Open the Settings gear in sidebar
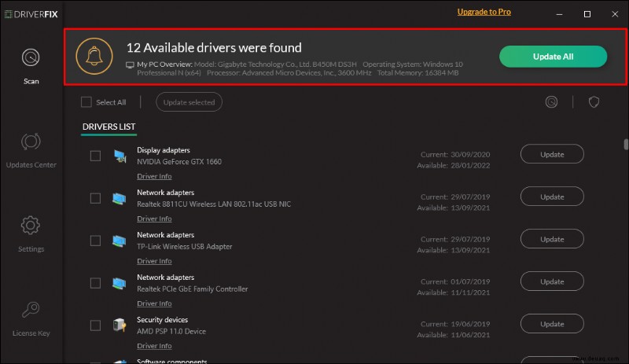 (x=31, y=234)
